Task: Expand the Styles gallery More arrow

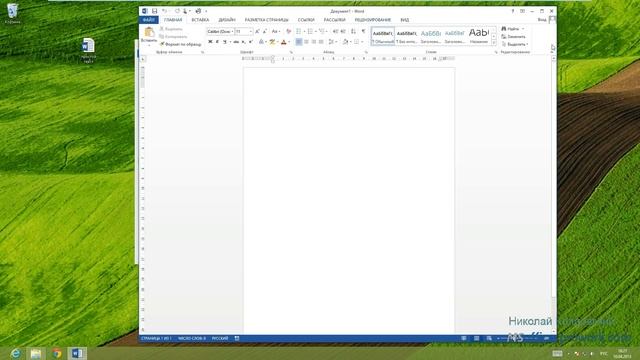Action: [494, 43]
